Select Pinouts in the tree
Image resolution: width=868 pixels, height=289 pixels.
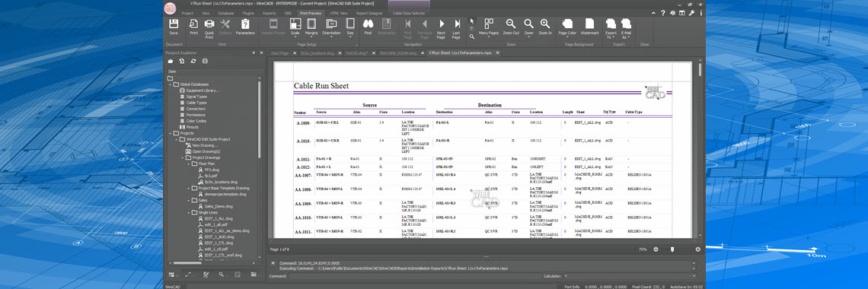point(192,126)
